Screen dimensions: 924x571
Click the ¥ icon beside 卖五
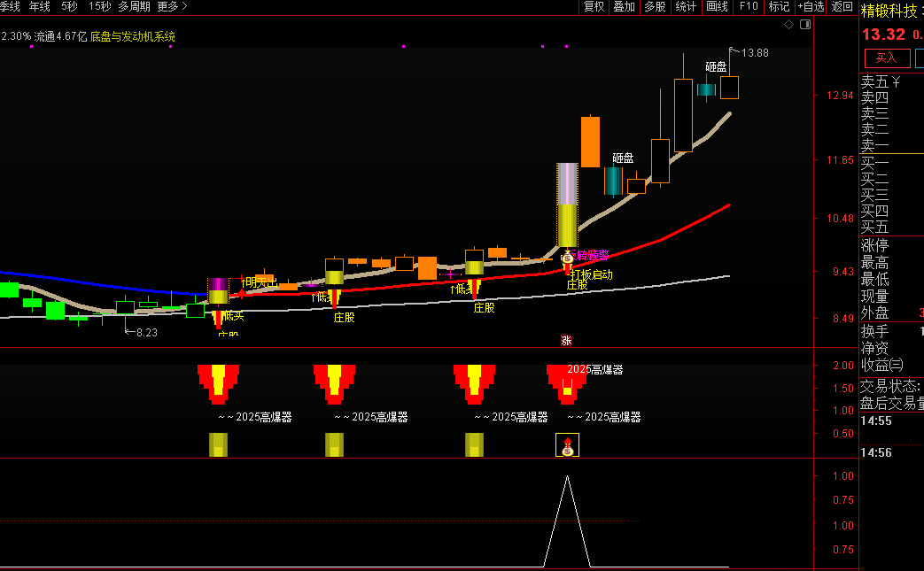point(896,82)
